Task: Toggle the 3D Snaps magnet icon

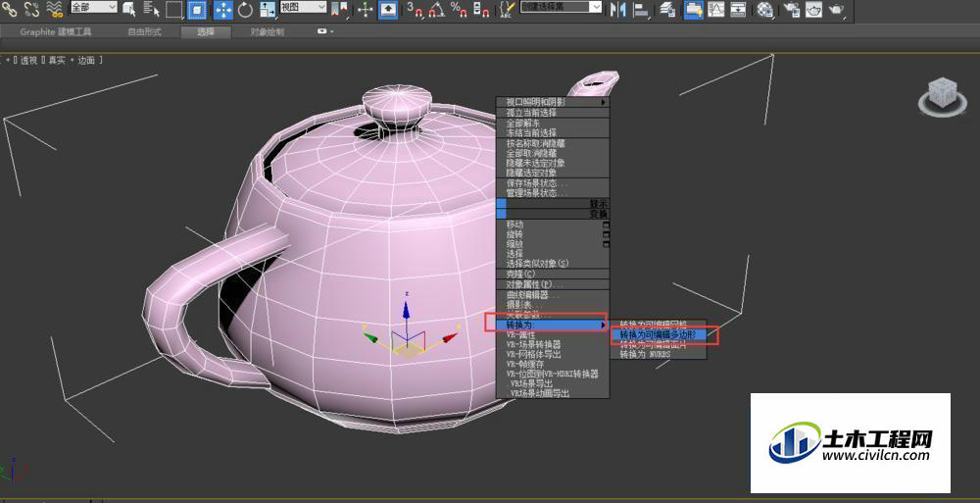Action: pos(415,9)
